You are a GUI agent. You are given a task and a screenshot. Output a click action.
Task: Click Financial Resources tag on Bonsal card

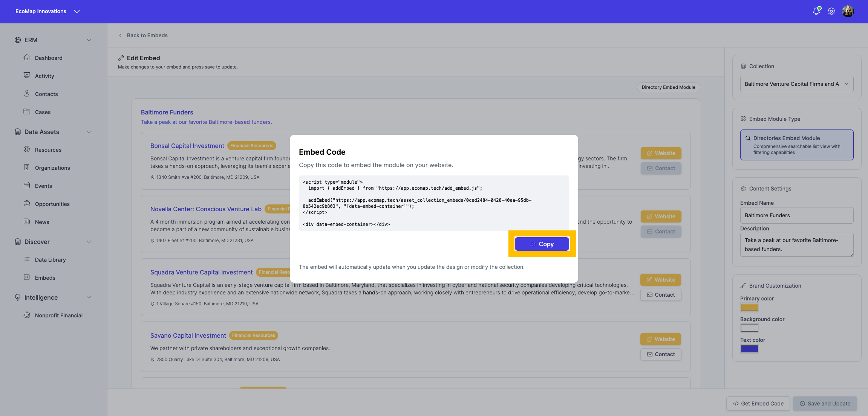pos(252,146)
